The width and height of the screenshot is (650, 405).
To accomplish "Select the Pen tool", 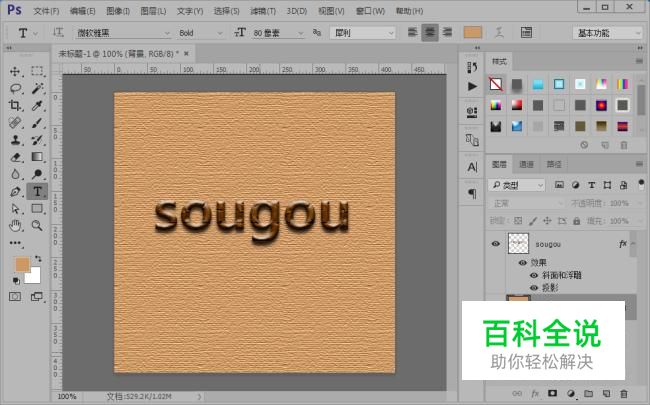I will pos(15,192).
